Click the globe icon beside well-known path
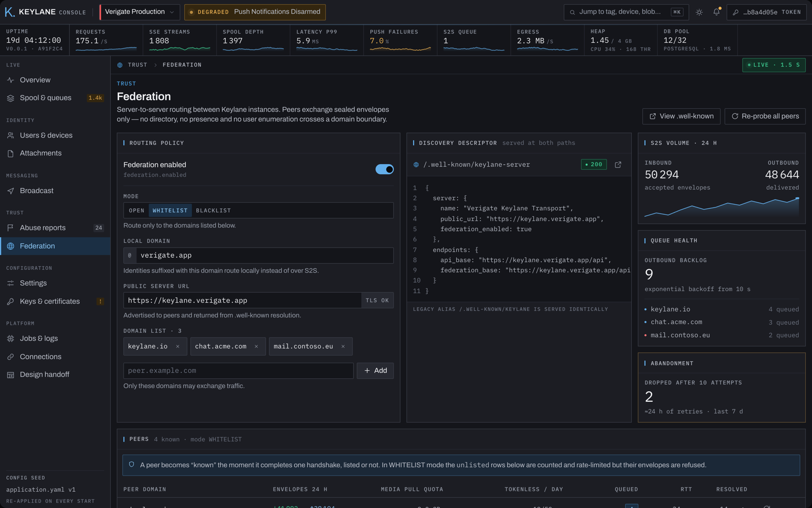The image size is (812, 508). tap(416, 165)
